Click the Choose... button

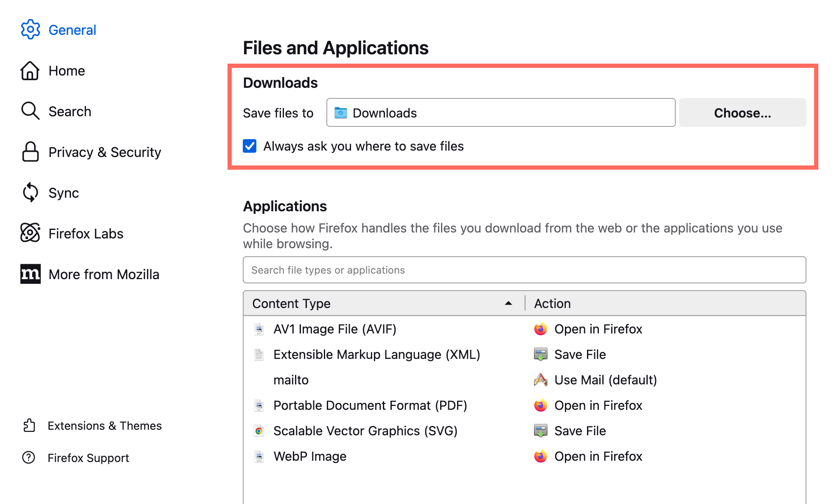click(x=742, y=113)
